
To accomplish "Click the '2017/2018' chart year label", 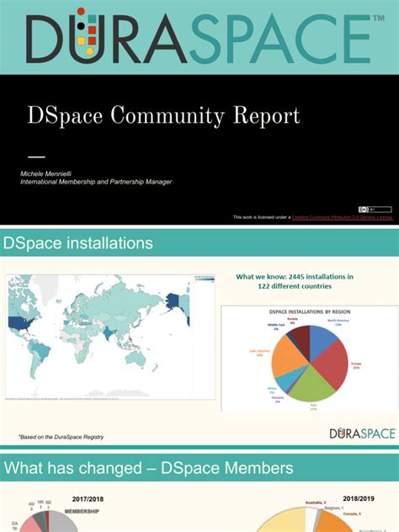I will coord(88,499).
